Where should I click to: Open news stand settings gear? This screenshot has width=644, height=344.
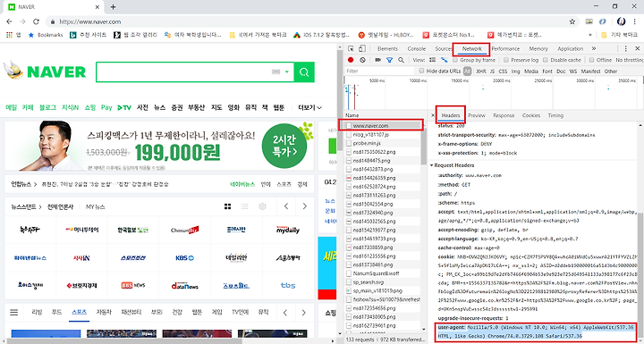point(262,206)
